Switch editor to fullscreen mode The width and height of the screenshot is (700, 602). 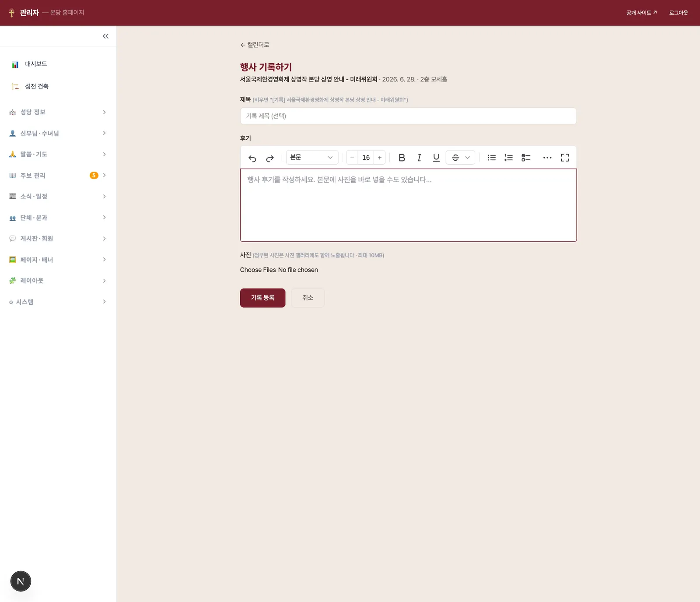pos(565,158)
